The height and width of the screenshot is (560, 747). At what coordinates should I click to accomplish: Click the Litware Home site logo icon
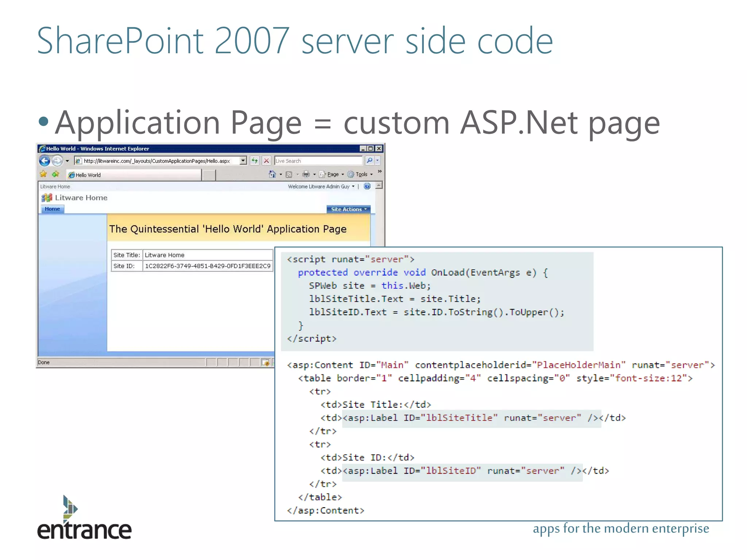click(47, 198)
